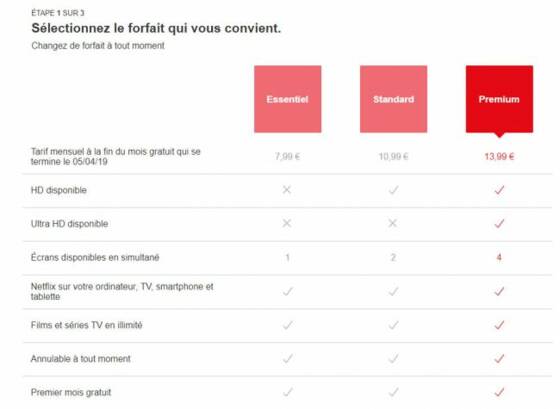Select the Essentiel plan tile

point(288,99)
